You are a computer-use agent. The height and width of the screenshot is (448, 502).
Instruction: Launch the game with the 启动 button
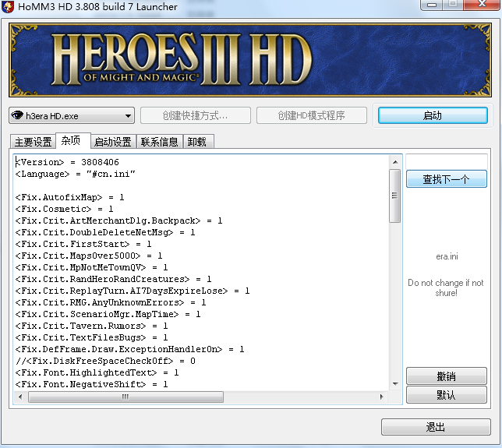point(433,115)
